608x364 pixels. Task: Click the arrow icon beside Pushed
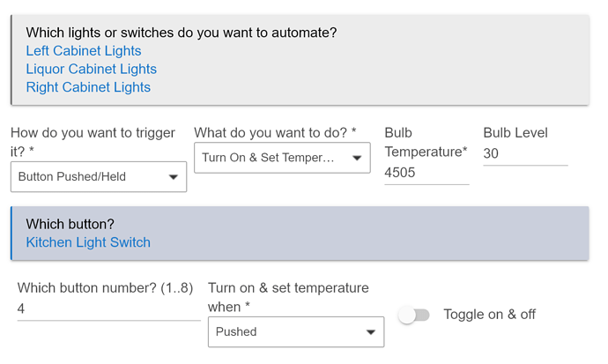point(371,332)
